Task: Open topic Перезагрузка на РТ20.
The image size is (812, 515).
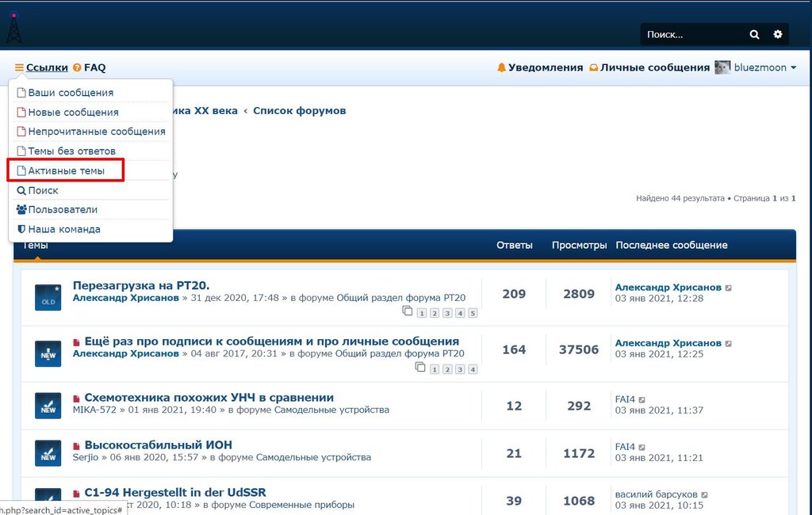Action: (x=141, y=285)
